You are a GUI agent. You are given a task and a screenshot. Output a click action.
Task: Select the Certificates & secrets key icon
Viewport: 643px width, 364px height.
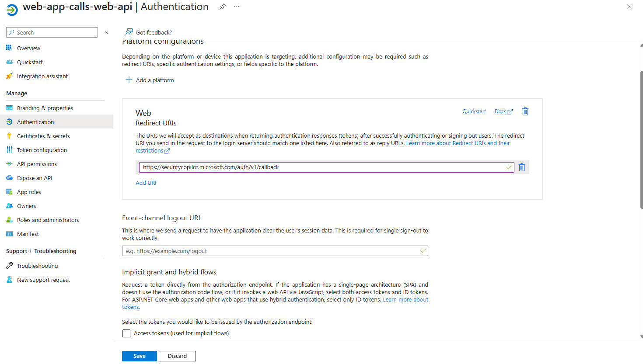9,136
